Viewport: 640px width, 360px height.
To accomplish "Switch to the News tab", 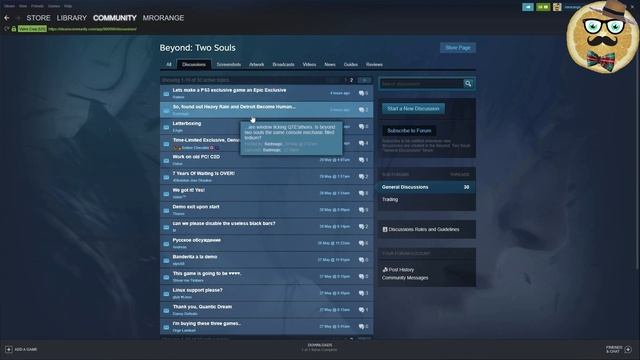I will pos(330,64).
